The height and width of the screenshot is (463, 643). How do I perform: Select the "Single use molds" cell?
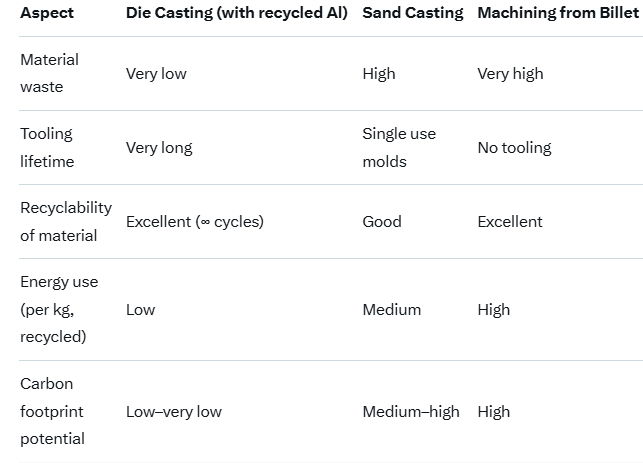pos(399,147)
